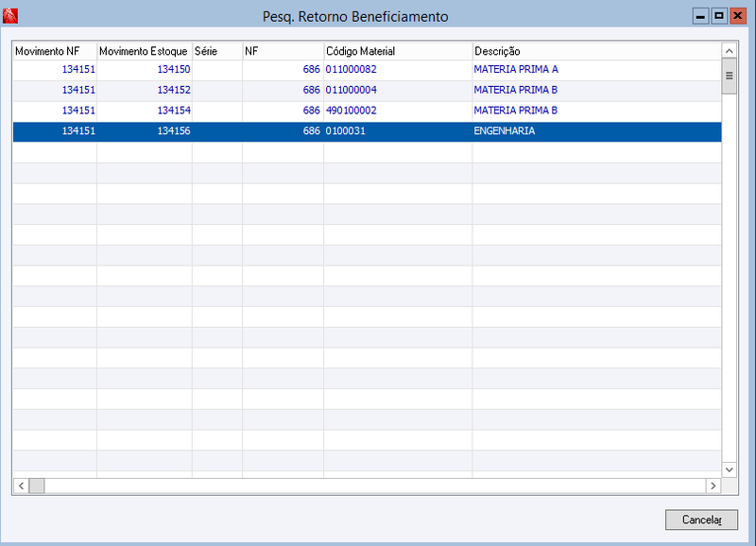
Task: Click the vertical scrollbar thumb
Action: 729,76
